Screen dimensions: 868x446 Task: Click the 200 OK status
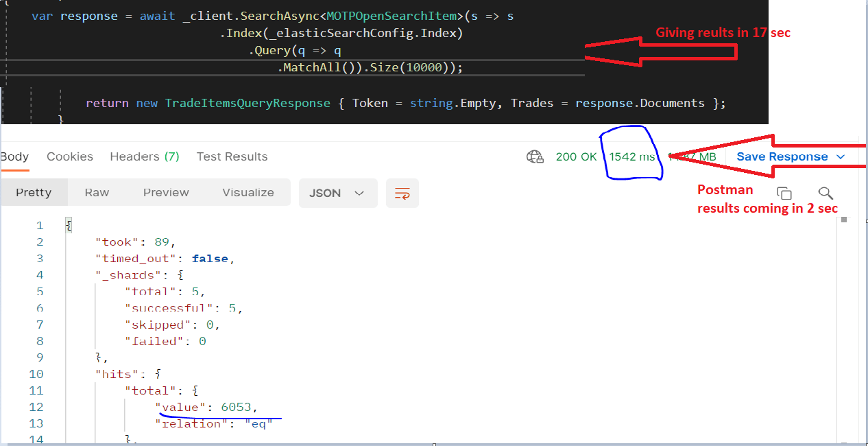[577, 157]
